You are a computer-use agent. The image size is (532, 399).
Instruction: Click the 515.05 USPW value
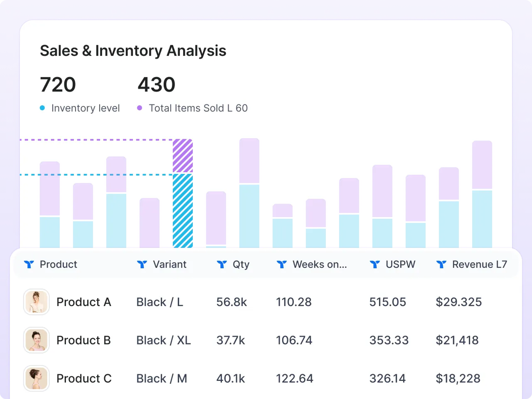[x=388, y=302]
